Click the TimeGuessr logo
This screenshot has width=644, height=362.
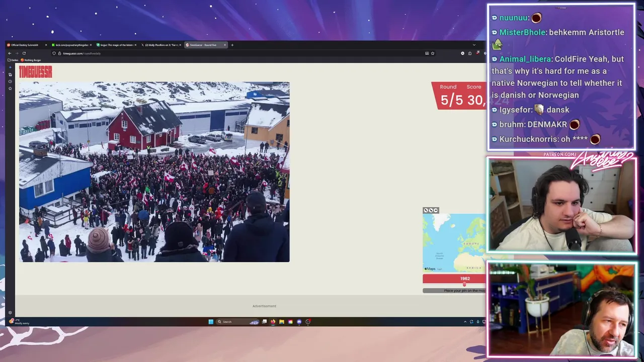(35, 72)
